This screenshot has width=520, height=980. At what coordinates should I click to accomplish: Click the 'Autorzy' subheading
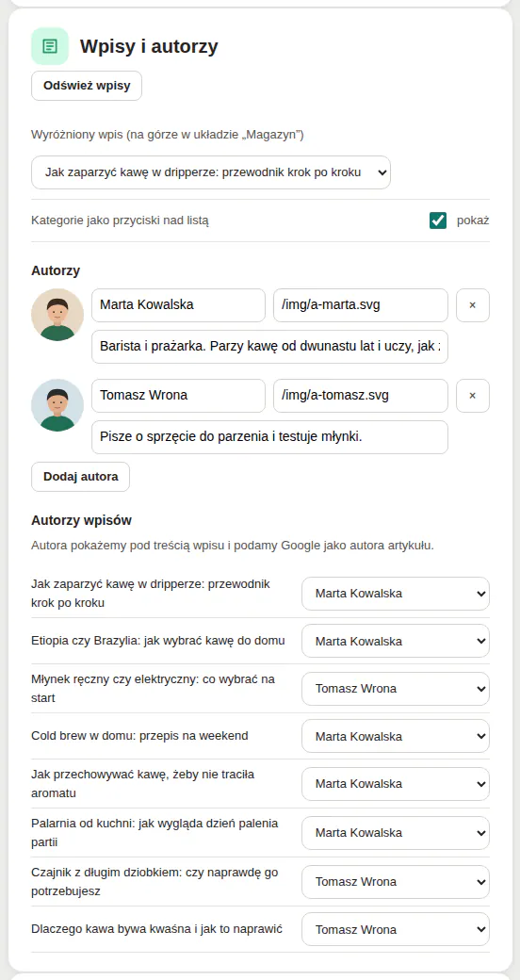coord(56,270)
